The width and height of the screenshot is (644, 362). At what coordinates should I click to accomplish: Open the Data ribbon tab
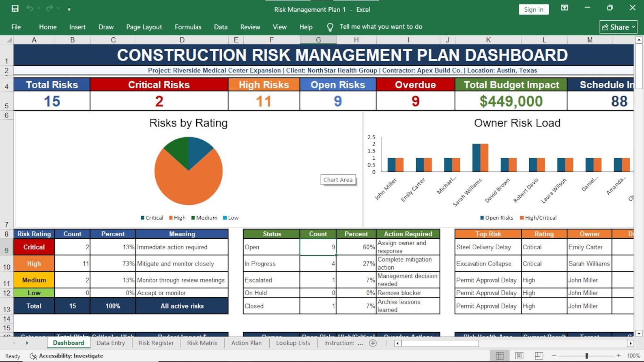point(221,27)
